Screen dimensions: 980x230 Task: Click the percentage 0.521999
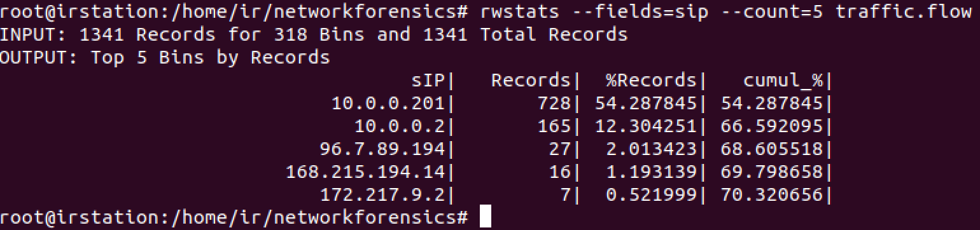(651, 195)
